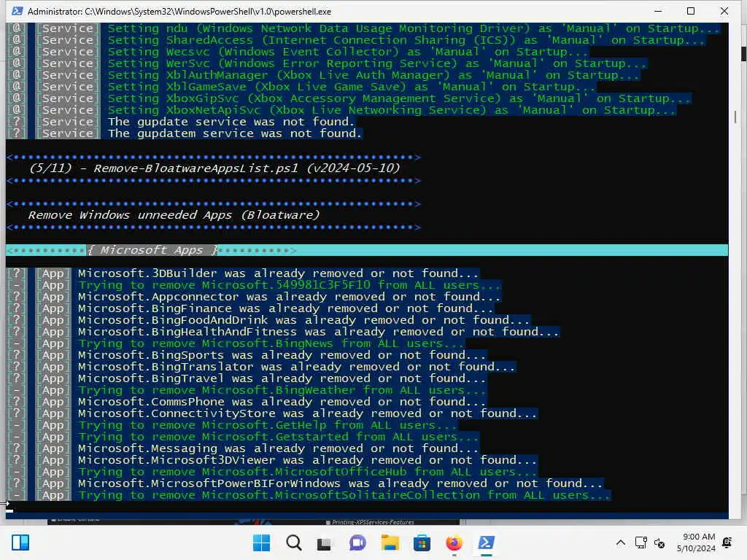Minimize the PowerShell window
The image size is (747, 560).
pyautogui.click(x=658, y=11)
